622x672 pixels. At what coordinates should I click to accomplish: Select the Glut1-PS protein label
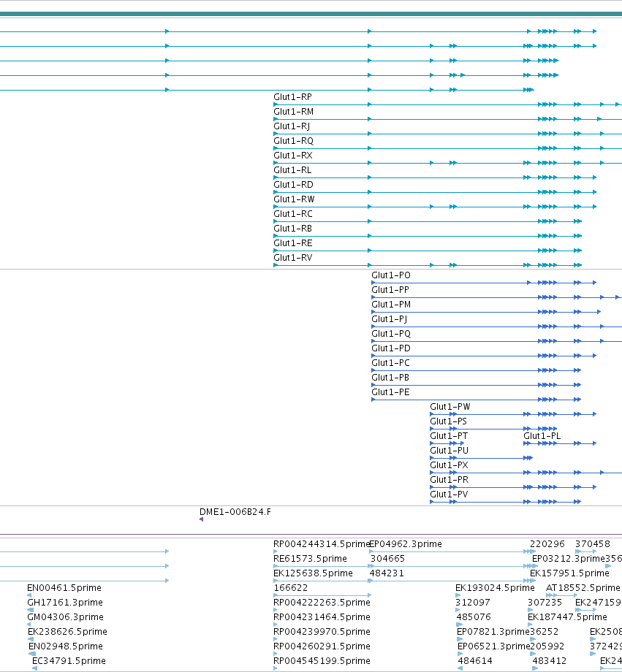pos(448,421)
